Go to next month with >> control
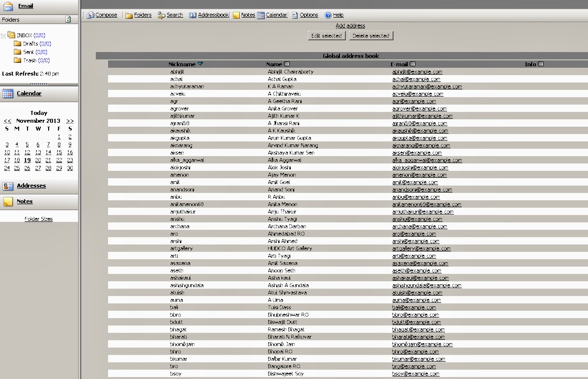Image resolution: width=588 pixels, height=379 pixels. tap(70, 120)
